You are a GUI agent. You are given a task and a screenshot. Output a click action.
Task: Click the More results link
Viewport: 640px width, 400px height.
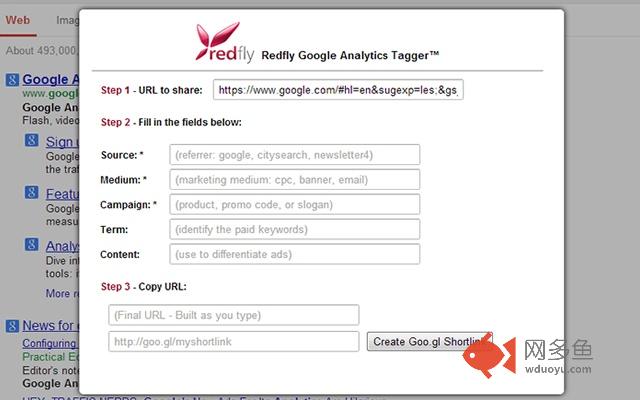(x=62, y=293)
